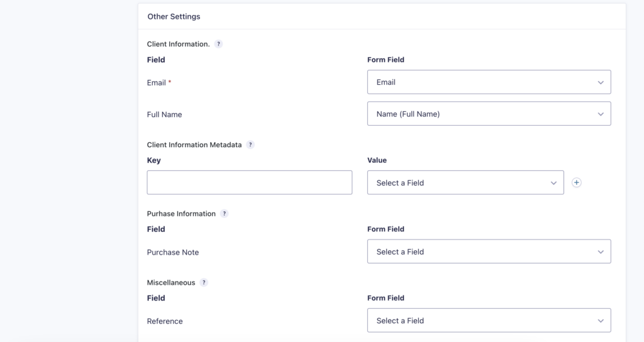Image resolution: width=644 pixels, height=342 pixels.
Task: Click the Miscellaneous help question mark icon
Action: point(204,282)
